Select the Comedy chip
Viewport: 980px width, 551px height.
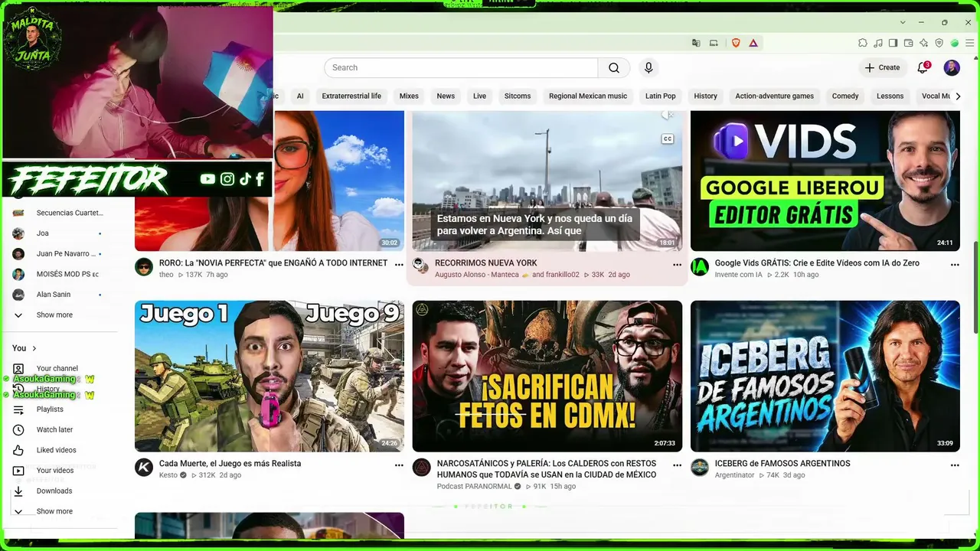pos(845,96)
